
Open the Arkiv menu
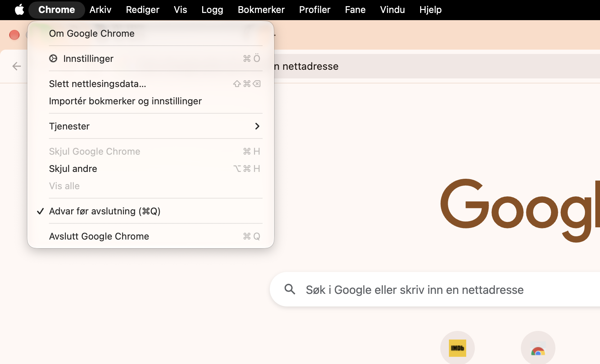coord(100,10)
